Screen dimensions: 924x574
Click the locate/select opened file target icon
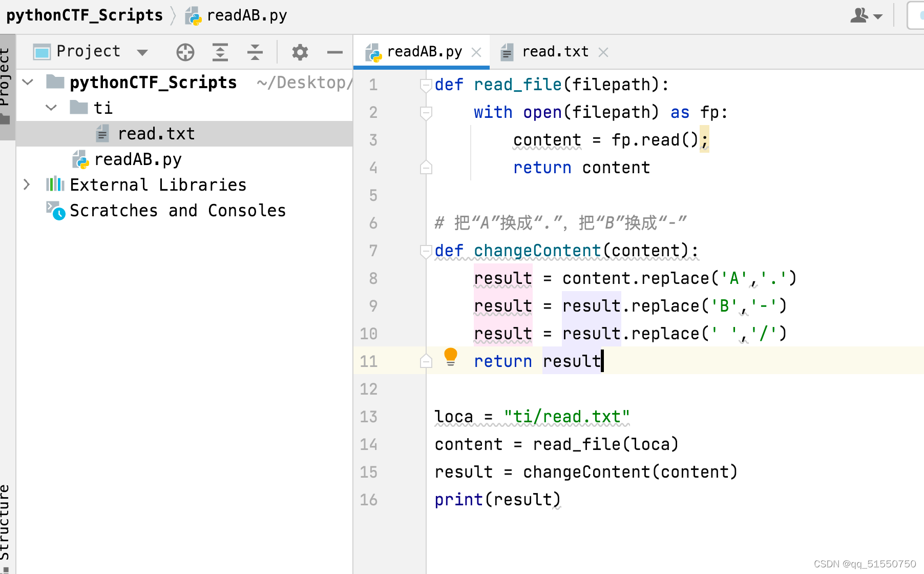click(185, 52)
